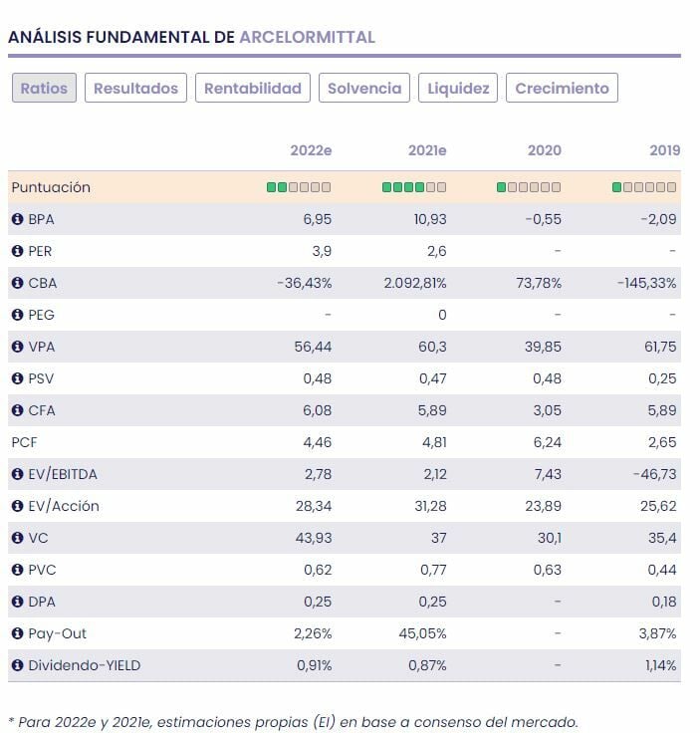
Task: Open the CBA info icon tooltip
Action: click(x=17, y=283)
